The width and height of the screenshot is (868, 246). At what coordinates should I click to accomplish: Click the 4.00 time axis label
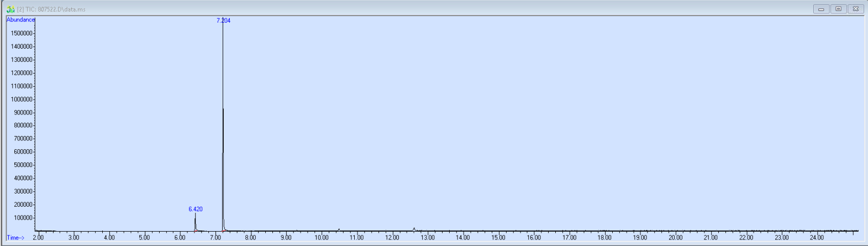pyautogui.click(x=109, y=238)
